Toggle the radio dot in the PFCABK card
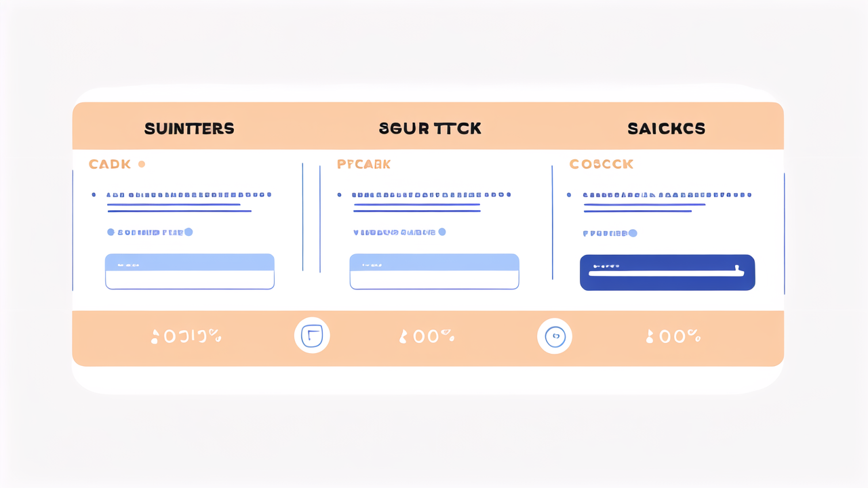The image size is (868, 488). (x=442, y=232)
